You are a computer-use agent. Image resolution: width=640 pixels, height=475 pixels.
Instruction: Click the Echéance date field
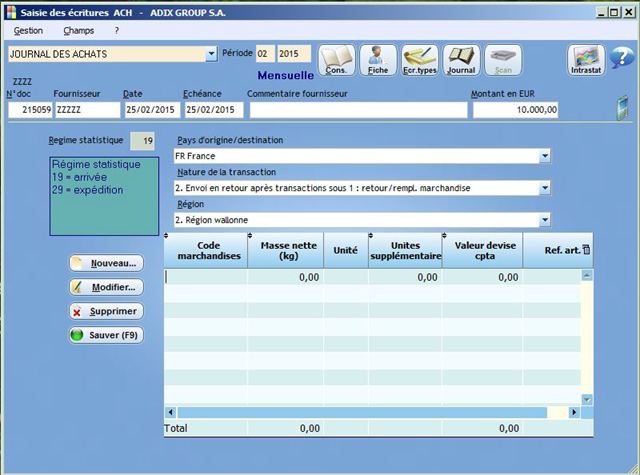pyautogui.click(x=214, y=110)
